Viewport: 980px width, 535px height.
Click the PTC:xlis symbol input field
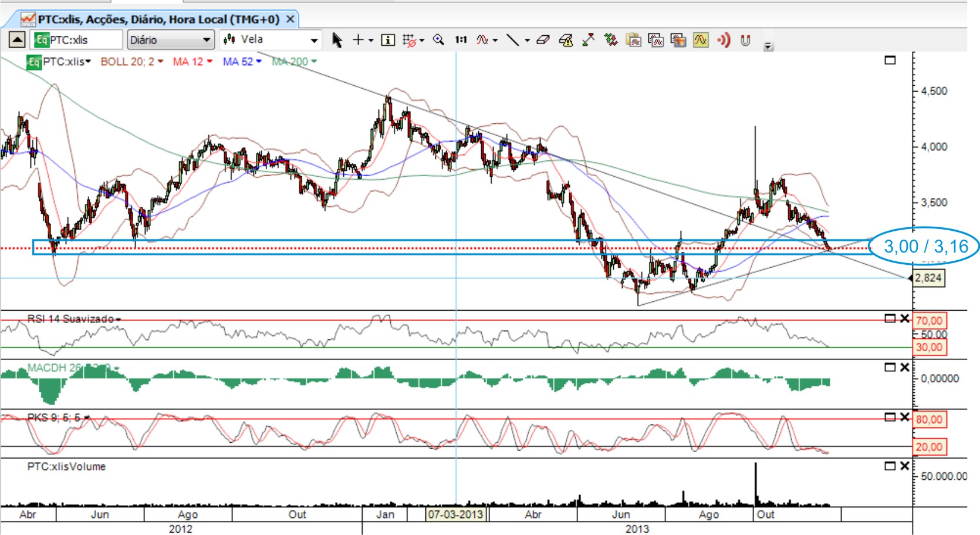(x=76, y=40)
